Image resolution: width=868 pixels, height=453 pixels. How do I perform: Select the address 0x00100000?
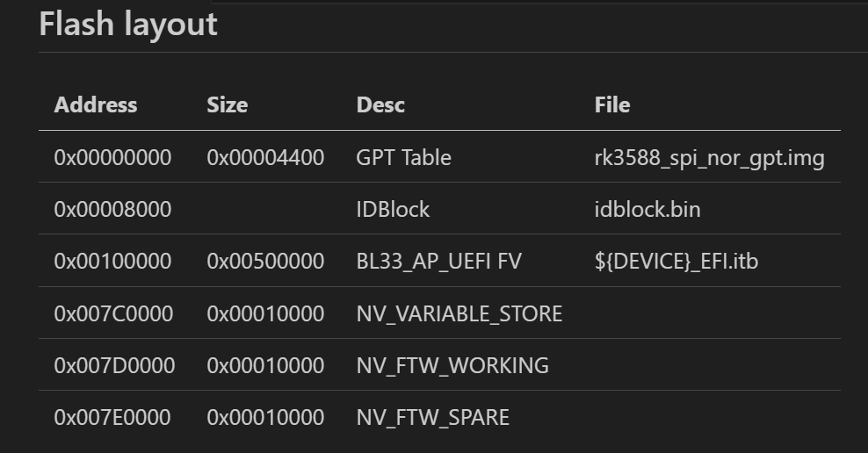coord(112,262)
